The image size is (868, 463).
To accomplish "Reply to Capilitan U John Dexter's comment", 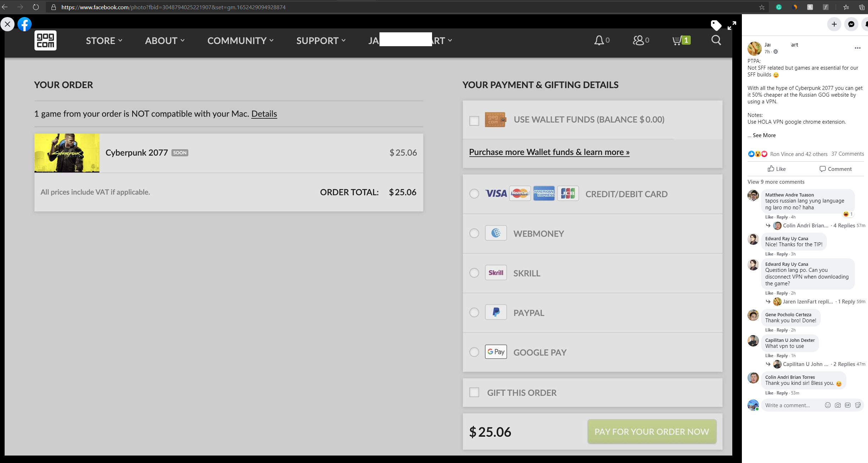I will pyautogui.click(x=782, y=355).
